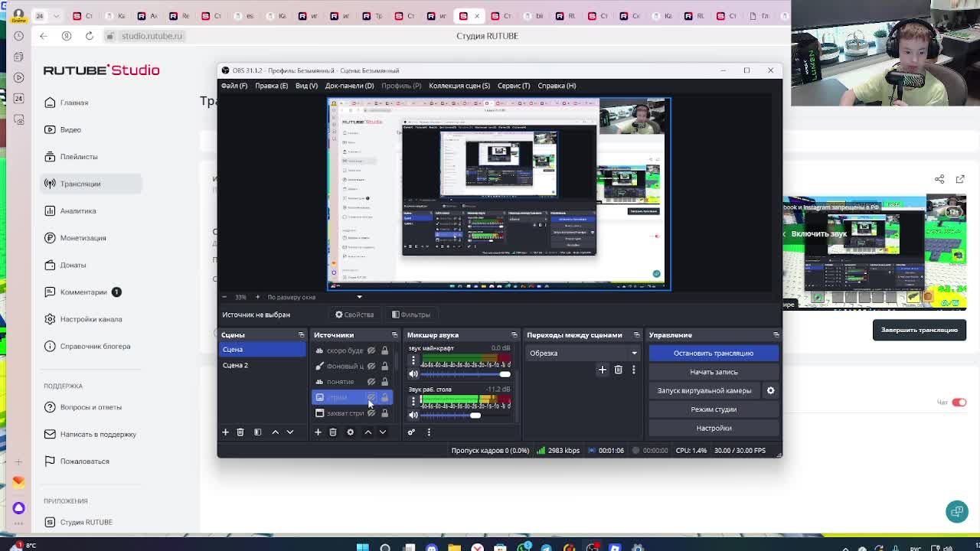
Task: Enable Режим студии in OBS
Action: click(714, 409)
